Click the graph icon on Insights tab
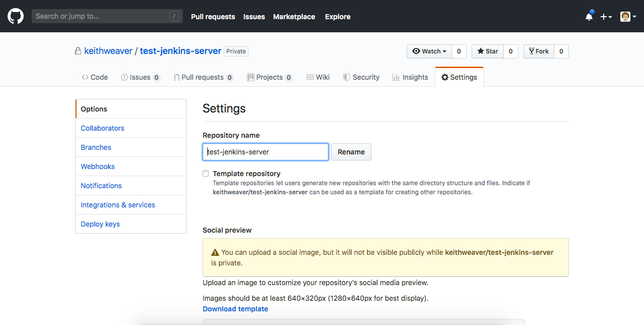 pos(396,77)
